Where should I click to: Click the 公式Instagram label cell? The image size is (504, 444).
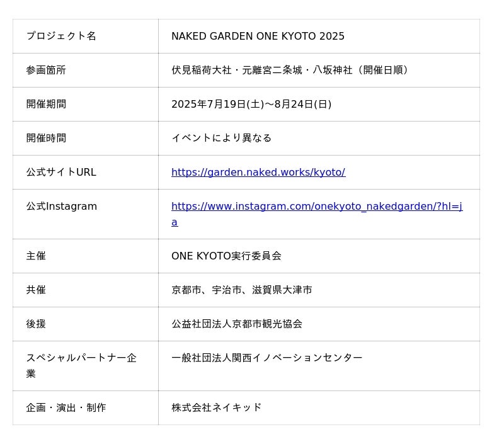[61, 206]
